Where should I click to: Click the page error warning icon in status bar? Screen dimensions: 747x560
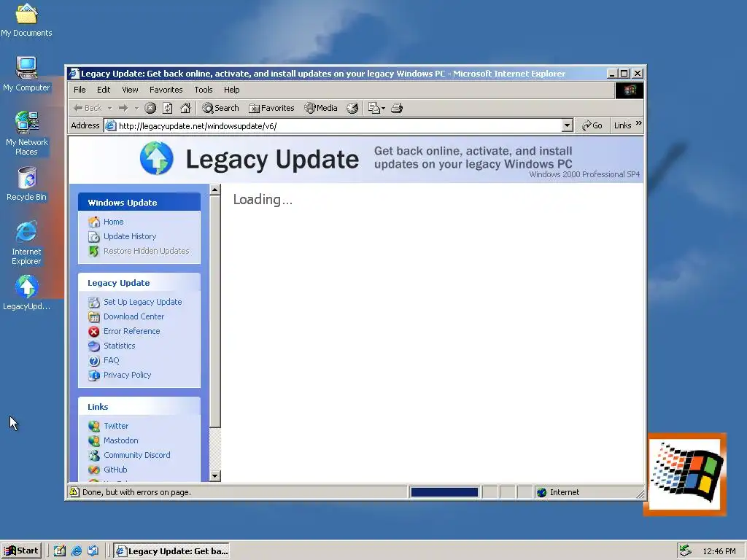(x=74, y=492)
